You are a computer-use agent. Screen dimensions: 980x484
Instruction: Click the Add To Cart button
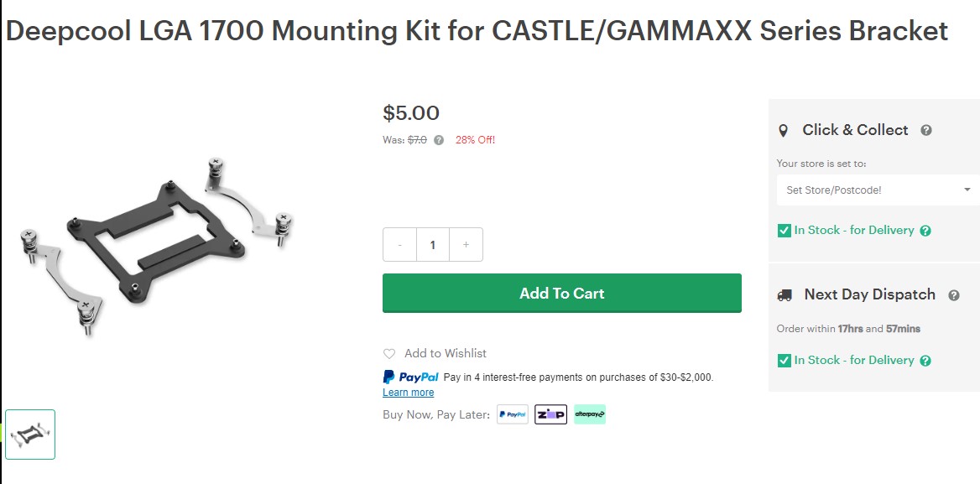pyautogui.click(x=561, y=294)
